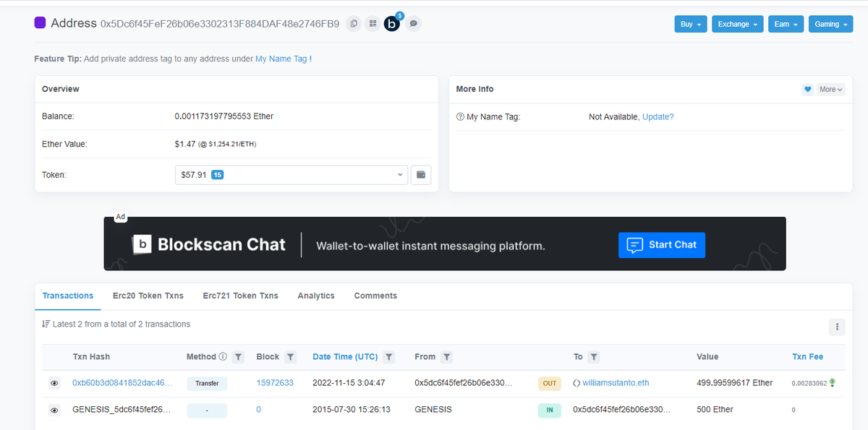Viewport: 868px width, 430px height.
Task: Preview the 0xb60b3d0841852dac46 transaction with eye icon
Action: click(54, 384)
